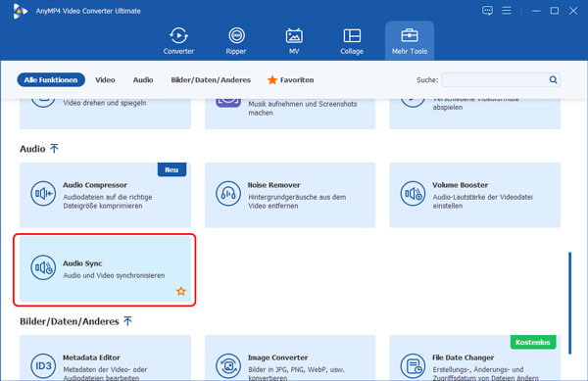Click 'Audio-Lautstärke der Videodatei einstellen' text
This screenshot has width=588, height=381.
pyautogui.click(x=482, y=201)
